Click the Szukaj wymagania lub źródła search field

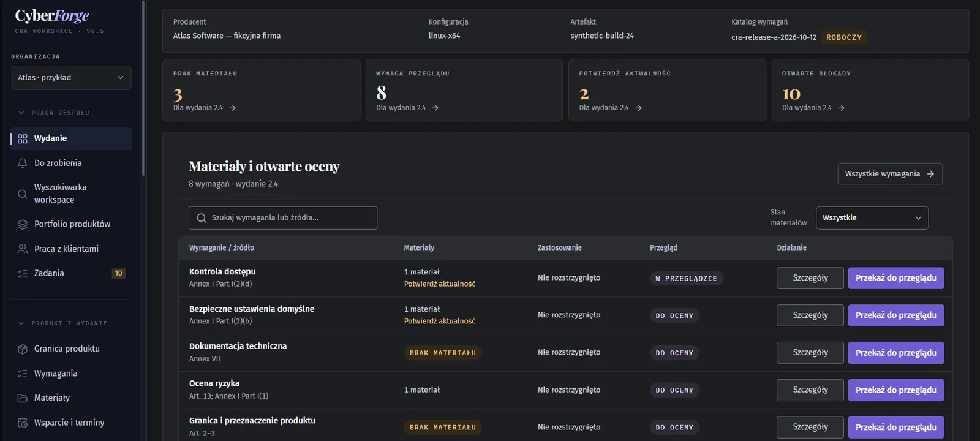pos(283,218)
